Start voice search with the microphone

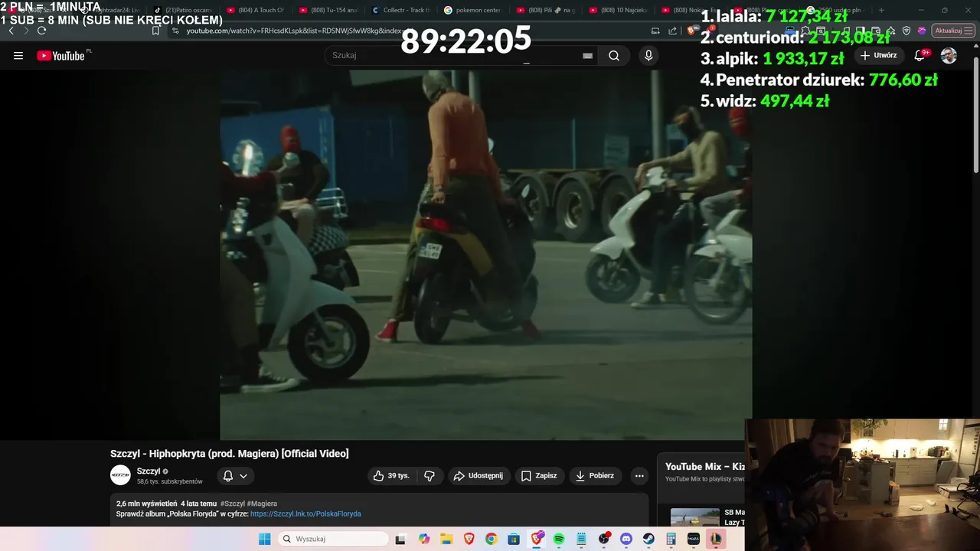(648, 56)
